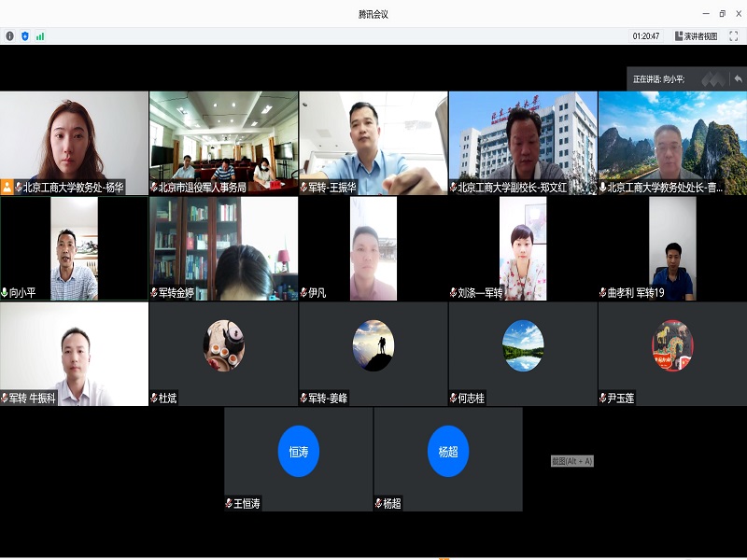Open the meeting info icon
747x560 pixels.
point(9,36)
